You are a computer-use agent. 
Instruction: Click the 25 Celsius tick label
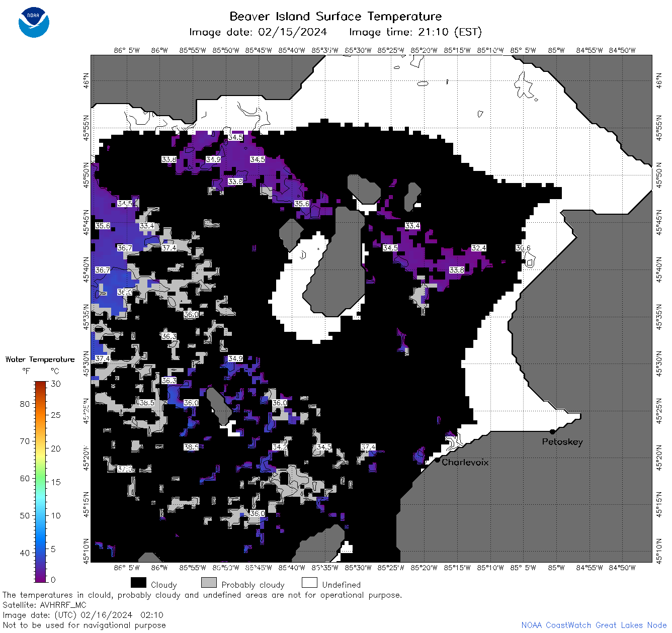(56, 415)
